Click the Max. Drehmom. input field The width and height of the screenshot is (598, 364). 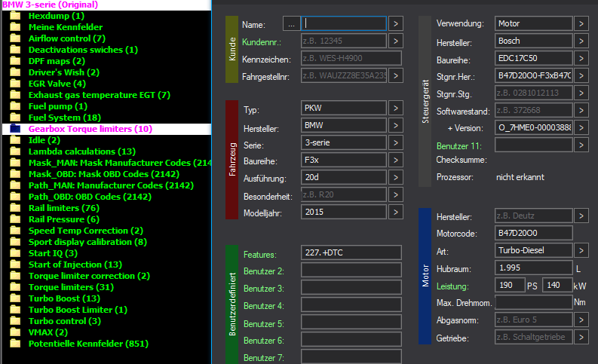(534, 303)
